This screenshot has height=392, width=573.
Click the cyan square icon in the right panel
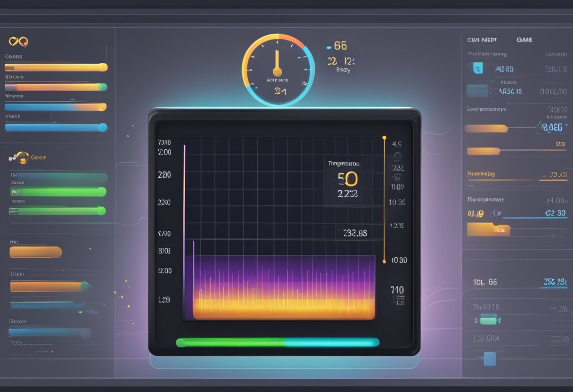point(478,69)
